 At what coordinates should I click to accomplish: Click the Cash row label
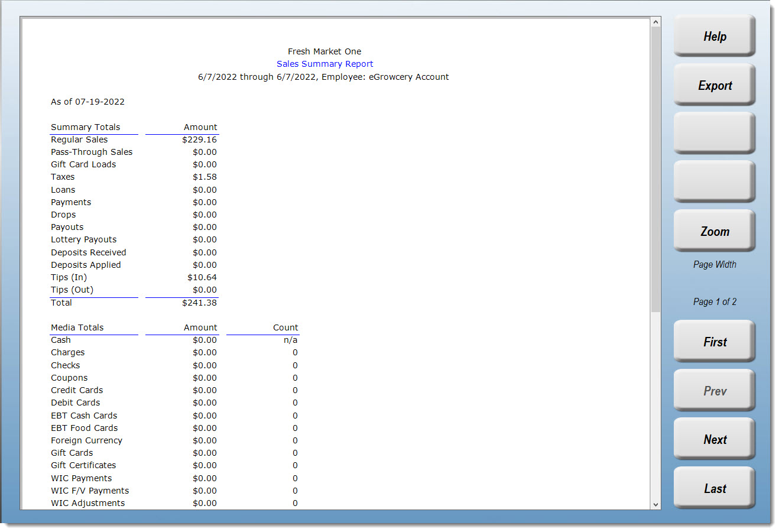pos(61,340)
